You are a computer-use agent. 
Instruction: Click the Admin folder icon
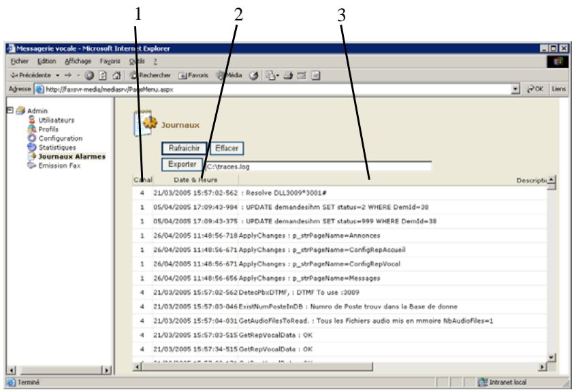[x=21, y=110]
